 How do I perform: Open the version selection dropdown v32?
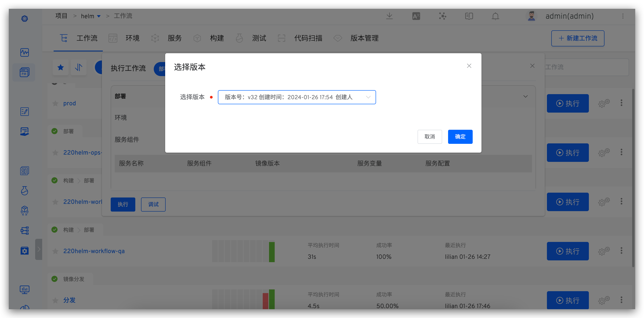[297, 97]
